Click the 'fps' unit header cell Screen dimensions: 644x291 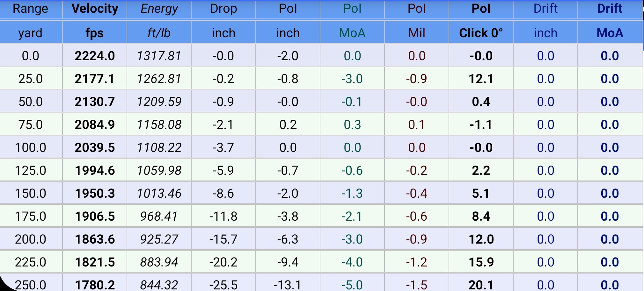95,33
